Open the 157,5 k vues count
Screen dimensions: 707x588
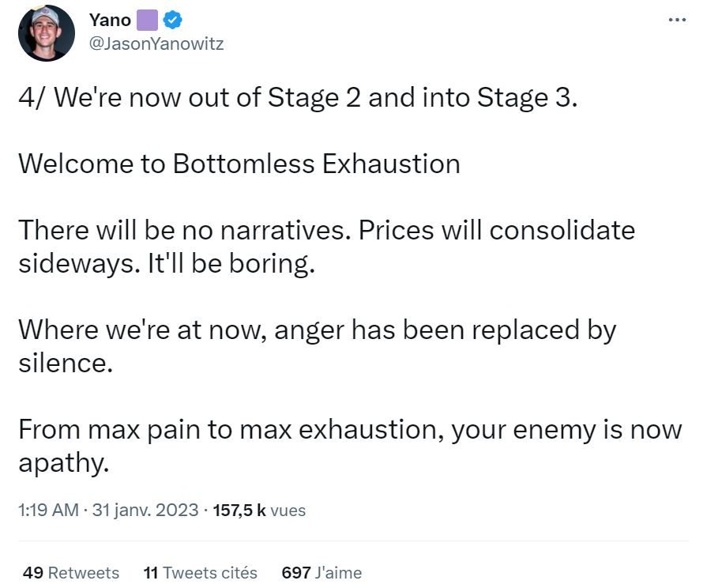259,510
